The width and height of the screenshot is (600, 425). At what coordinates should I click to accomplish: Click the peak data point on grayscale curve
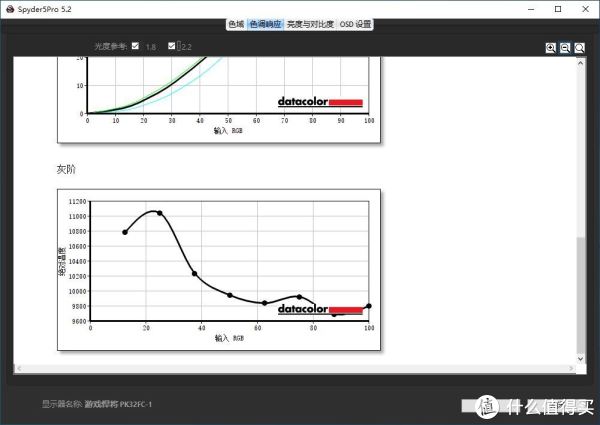(159, 213)
